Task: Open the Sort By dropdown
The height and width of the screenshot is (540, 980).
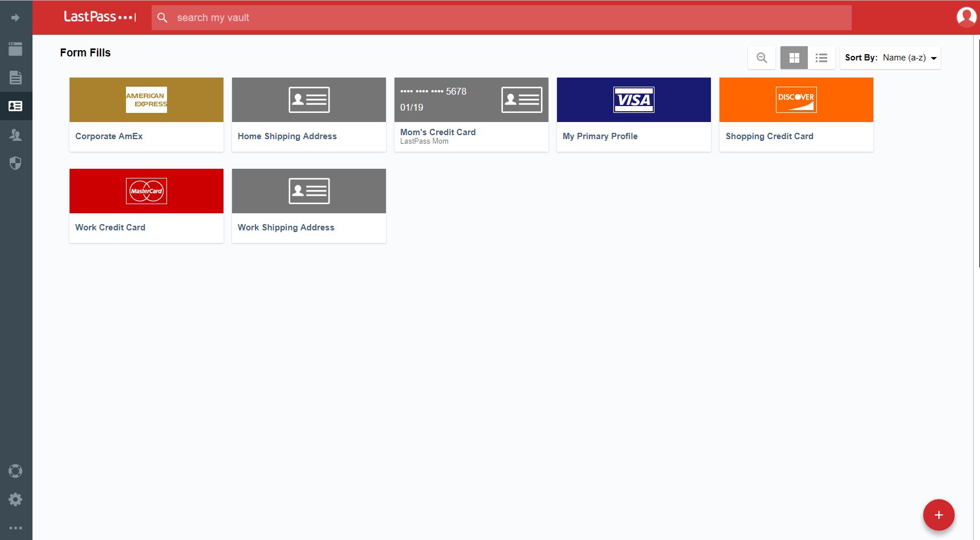Action: pyautogui.click(x=890, y=58)
